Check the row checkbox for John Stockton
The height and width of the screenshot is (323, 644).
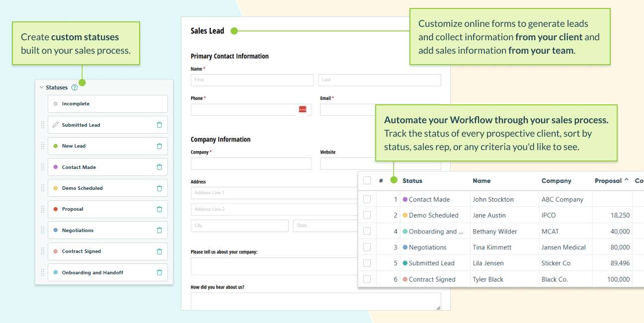point(367,199)
